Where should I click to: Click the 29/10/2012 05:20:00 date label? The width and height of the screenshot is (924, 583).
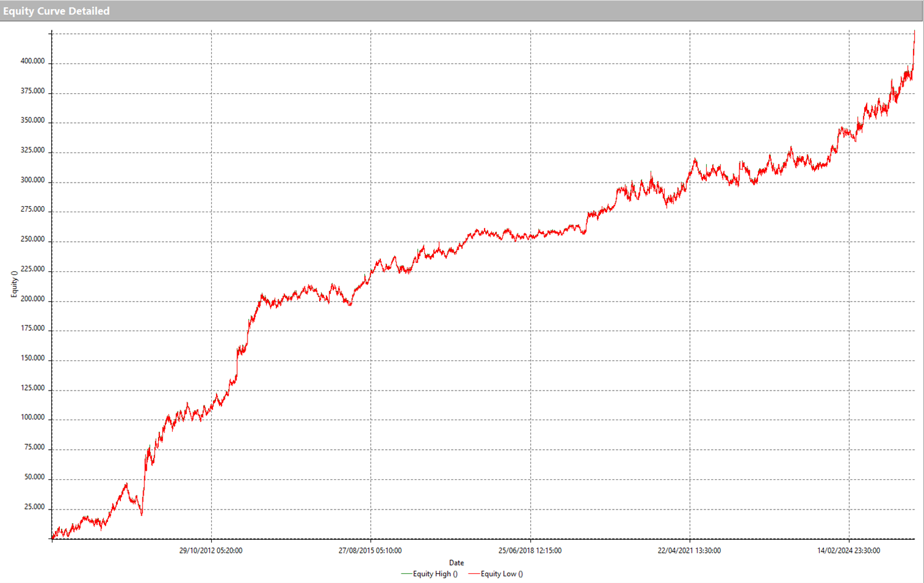point(210,550)
